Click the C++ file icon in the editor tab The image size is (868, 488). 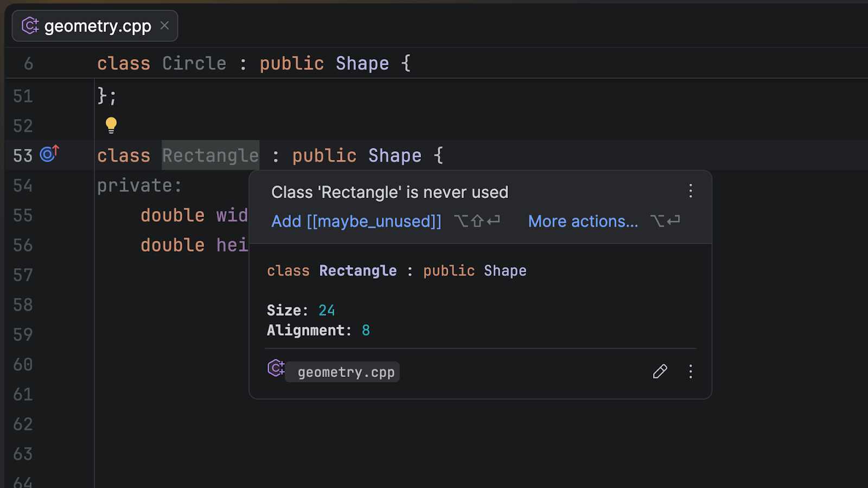point(30,25)
